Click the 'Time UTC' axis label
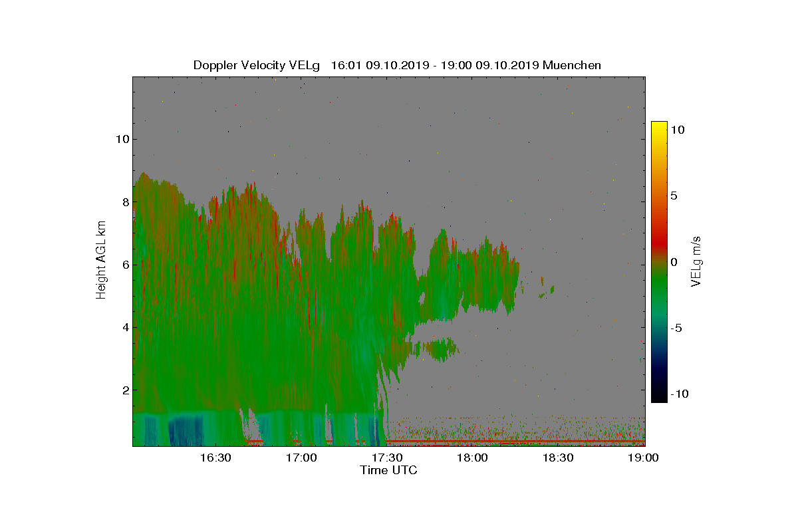This screenshot has height=532, width=798. click(x=389, y=470)
